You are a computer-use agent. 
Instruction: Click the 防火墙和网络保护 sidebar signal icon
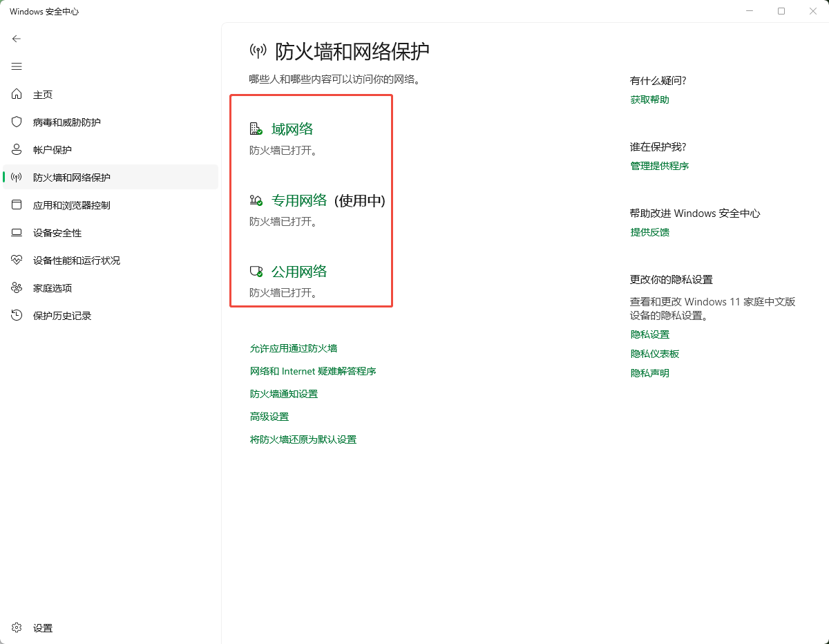pyautogui.click(x=17, y=177)
